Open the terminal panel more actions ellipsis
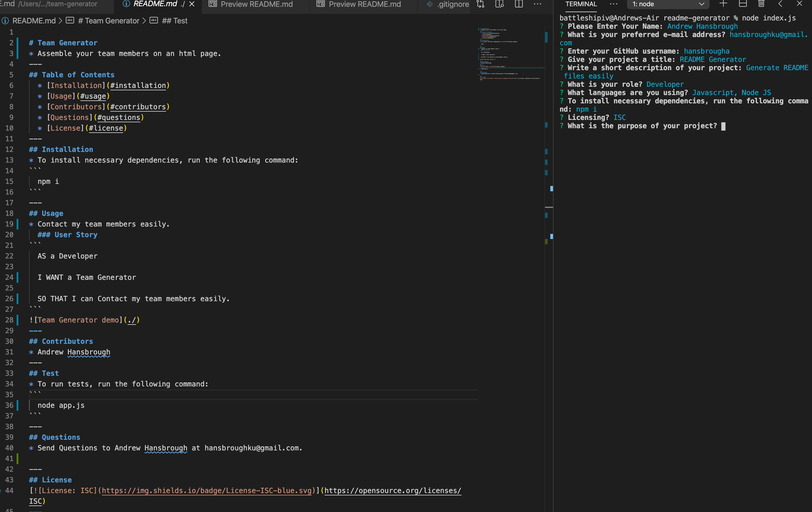812x512 pixels. coord(614,4)
